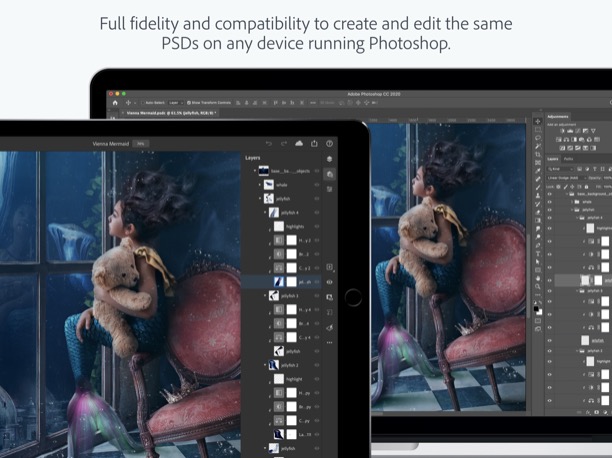Image resolution: width=612 pixels, height=458 pixels.
Task: Switch to compact layer view on iPad taskbar
Action: (x=329, y=159)
